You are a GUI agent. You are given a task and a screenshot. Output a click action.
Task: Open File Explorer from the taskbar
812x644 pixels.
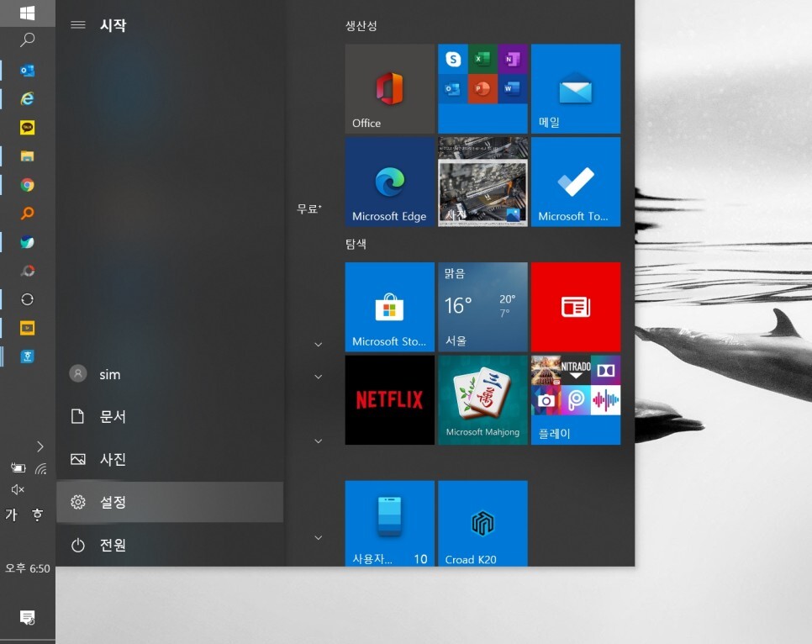[x=27, y=156]
